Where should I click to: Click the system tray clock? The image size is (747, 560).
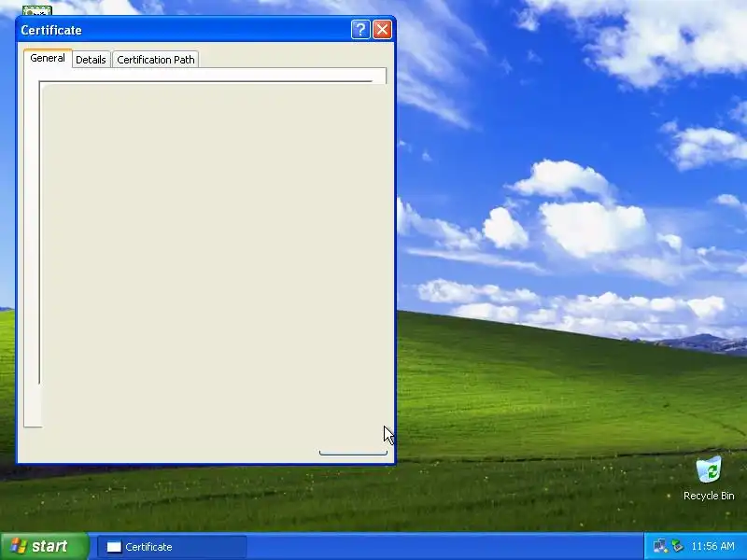(712, 546)
